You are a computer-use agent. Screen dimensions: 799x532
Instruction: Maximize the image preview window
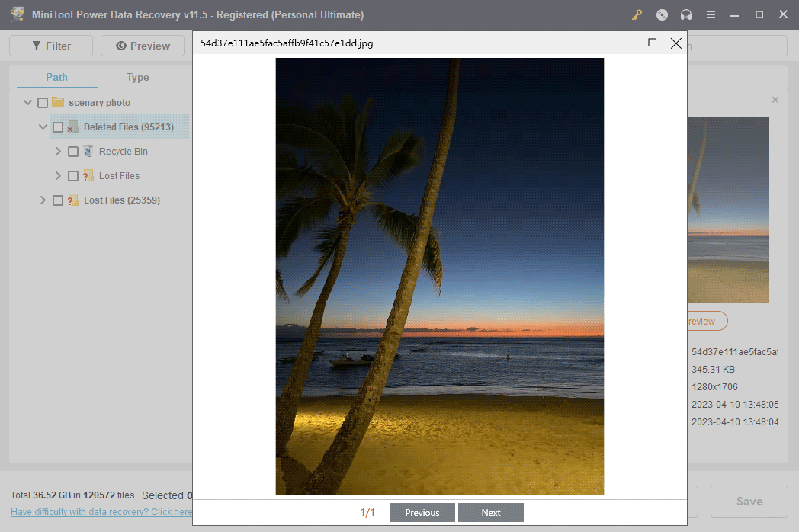pos(652,43)
